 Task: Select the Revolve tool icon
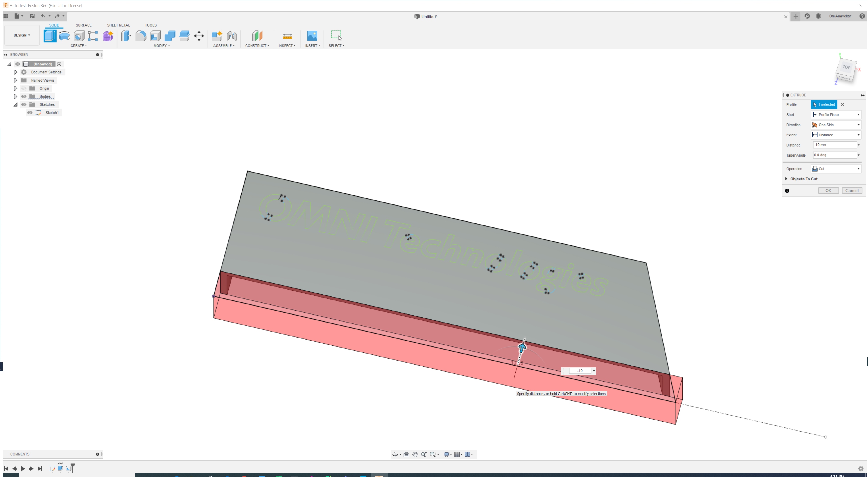tap(64, 36)
